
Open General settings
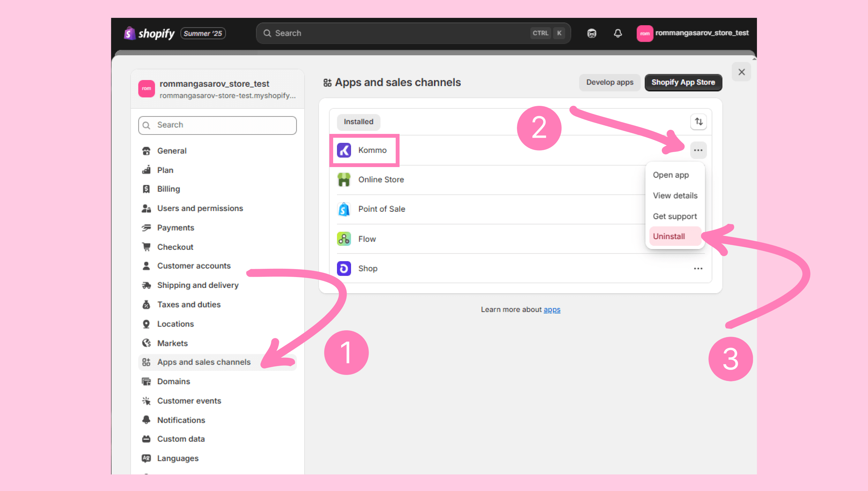pos(217,151)
